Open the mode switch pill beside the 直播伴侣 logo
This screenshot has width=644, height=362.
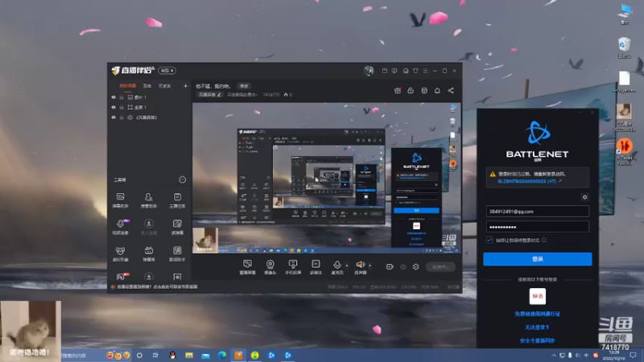coord(167,71)
